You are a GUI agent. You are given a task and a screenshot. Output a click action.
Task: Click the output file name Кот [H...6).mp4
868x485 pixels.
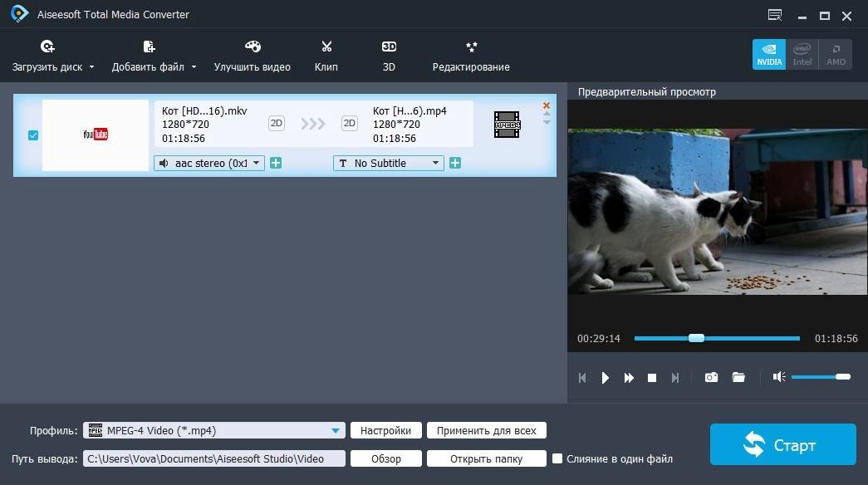(409, 110)
